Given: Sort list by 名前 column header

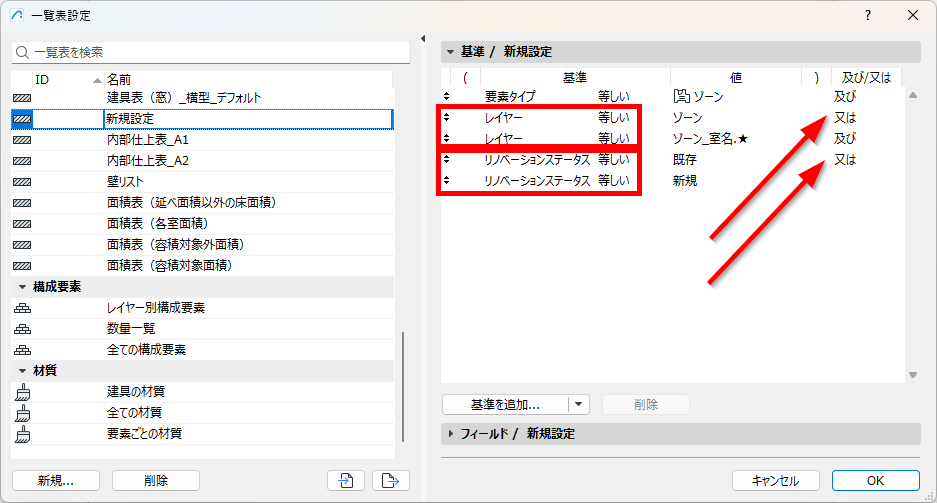Looking at the screenshot, I should 249,79.
